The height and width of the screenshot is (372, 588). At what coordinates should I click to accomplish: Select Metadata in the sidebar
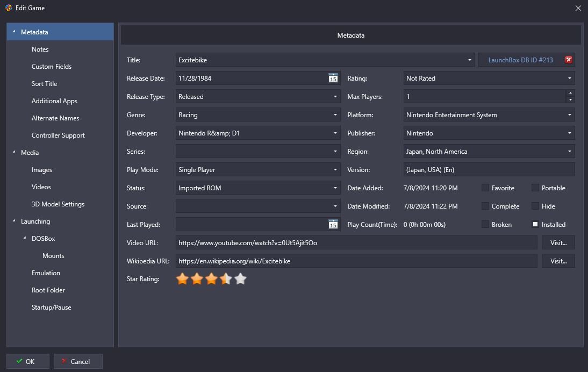[60, 32]
